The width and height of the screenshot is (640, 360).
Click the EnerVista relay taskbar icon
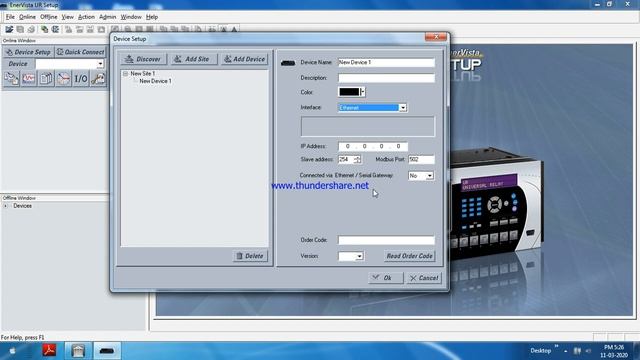click(x=107, y=351)
